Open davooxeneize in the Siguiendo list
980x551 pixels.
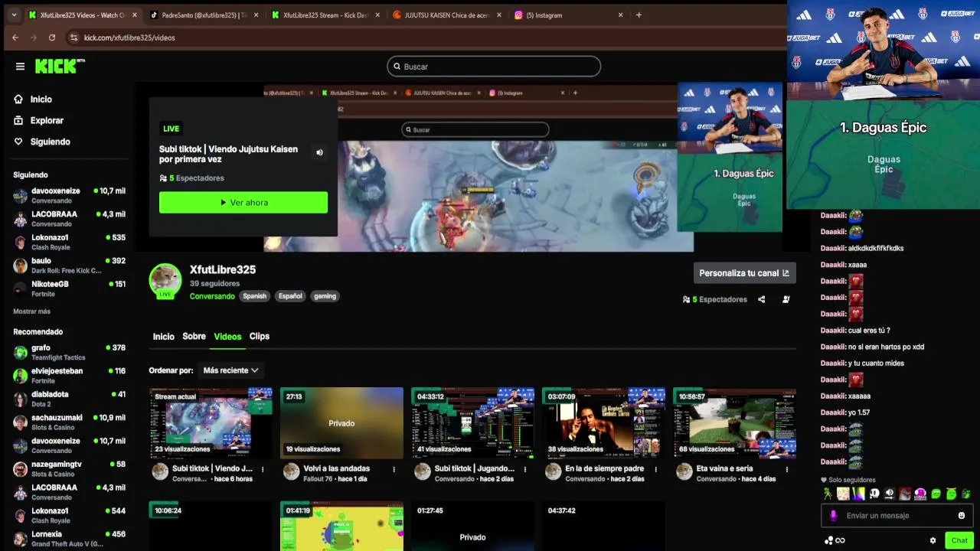[x=69, y=195]
